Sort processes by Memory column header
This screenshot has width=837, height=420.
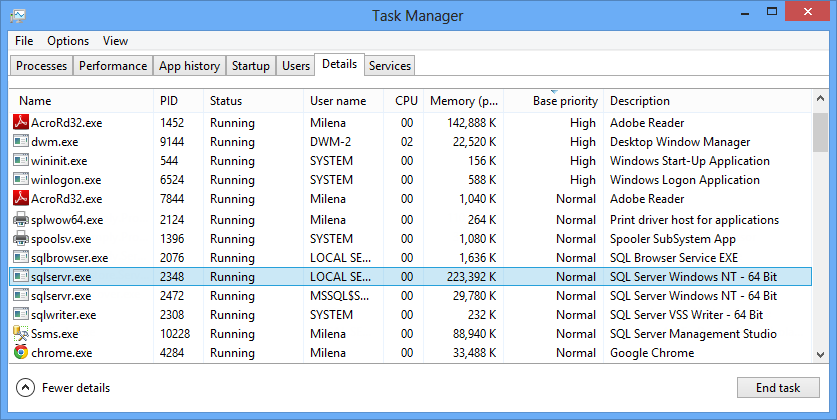pos(463,101)
